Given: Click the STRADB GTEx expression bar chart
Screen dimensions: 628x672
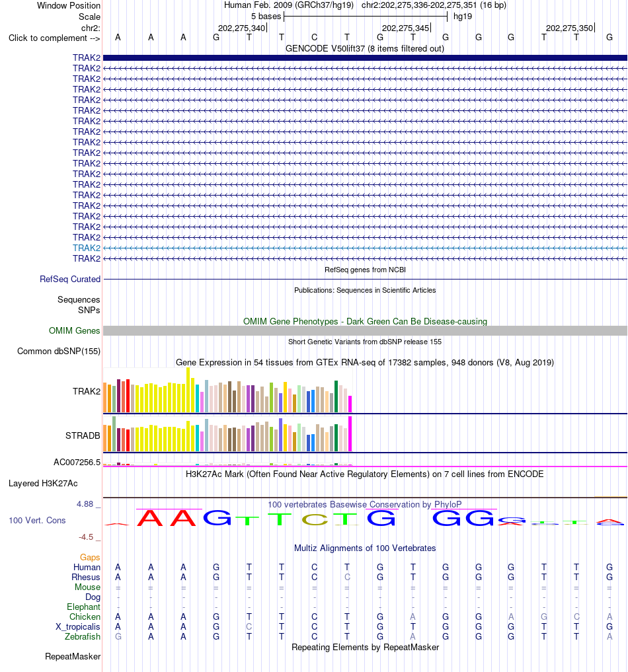Looking at the screenshot, I should 227,433.
